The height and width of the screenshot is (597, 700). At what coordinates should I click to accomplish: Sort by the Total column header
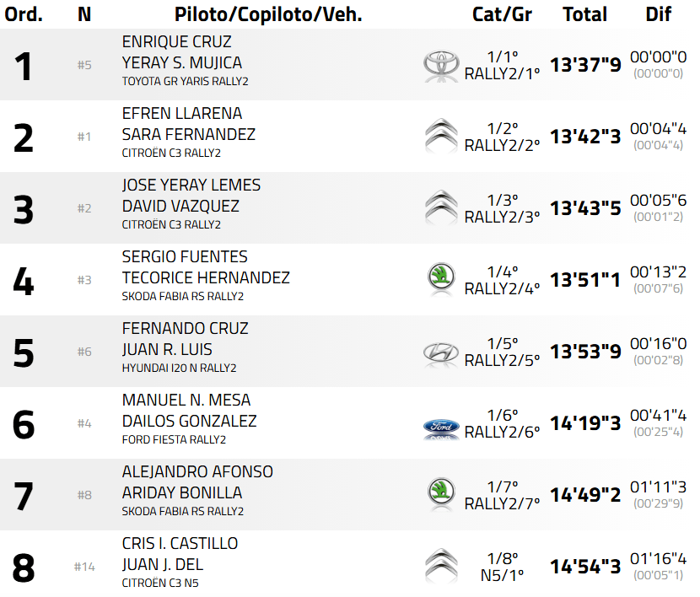(584, 14)
